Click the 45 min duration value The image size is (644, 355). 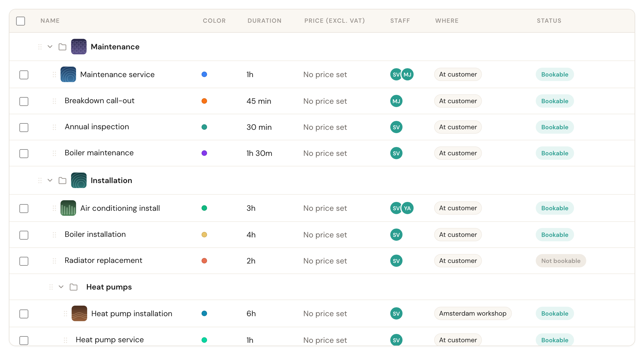click(259, 101)
